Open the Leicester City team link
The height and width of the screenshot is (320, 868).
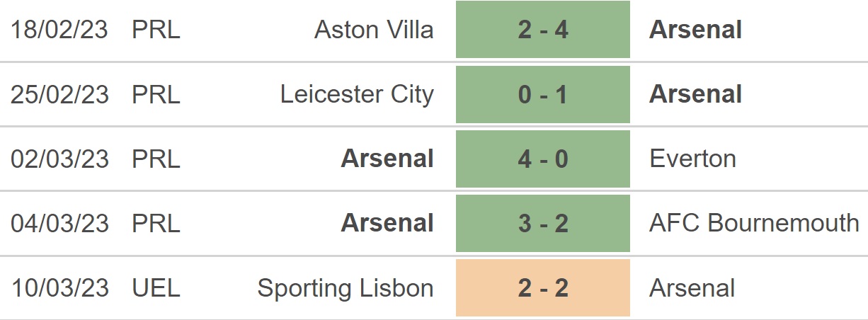click(x=357, y=94)
